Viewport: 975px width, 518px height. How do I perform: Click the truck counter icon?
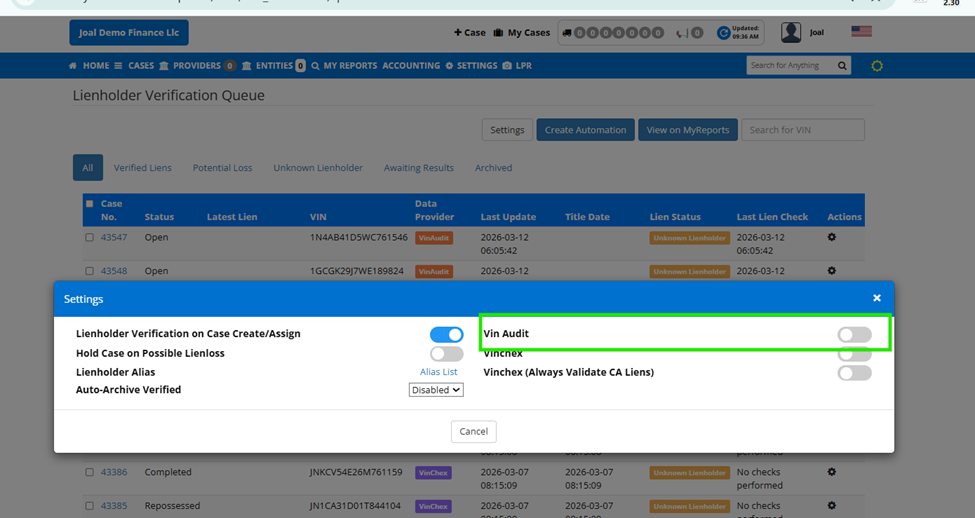[566, 33]
